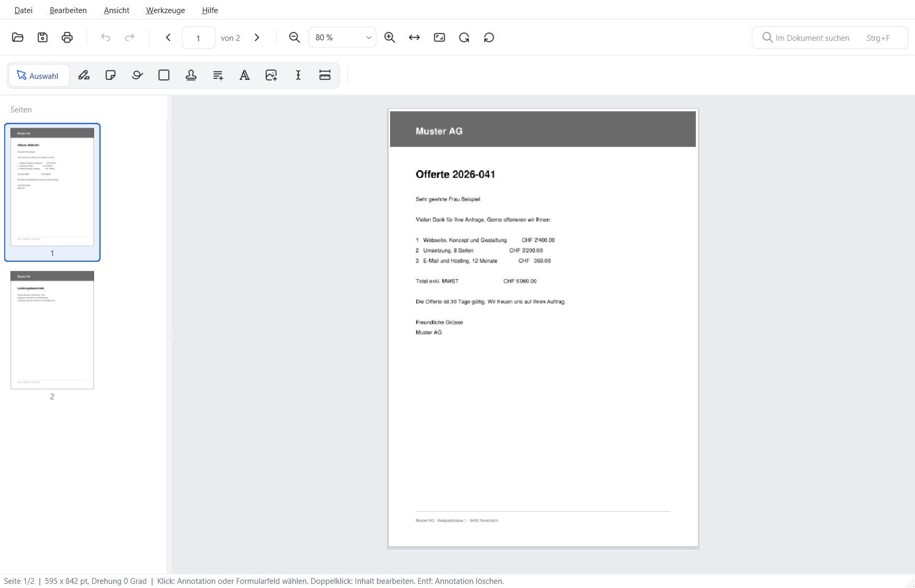This screenshot has width=915, height=588.
Task: Rotate the page counterclockwise
Action: (x=489, y=37)
